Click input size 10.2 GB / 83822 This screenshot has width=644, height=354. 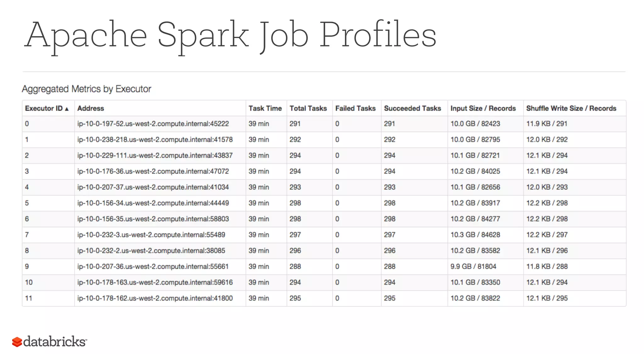tap(475, 298)
